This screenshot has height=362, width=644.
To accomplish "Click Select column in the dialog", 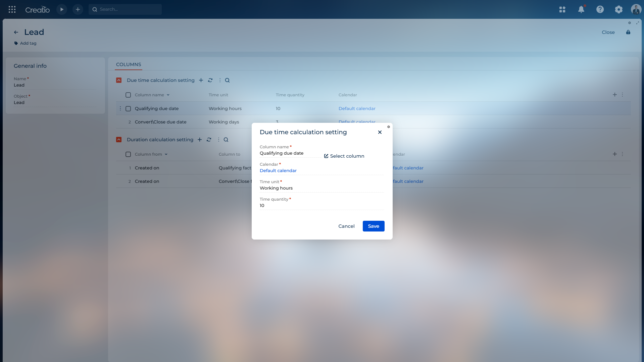I will click(344, 156).
